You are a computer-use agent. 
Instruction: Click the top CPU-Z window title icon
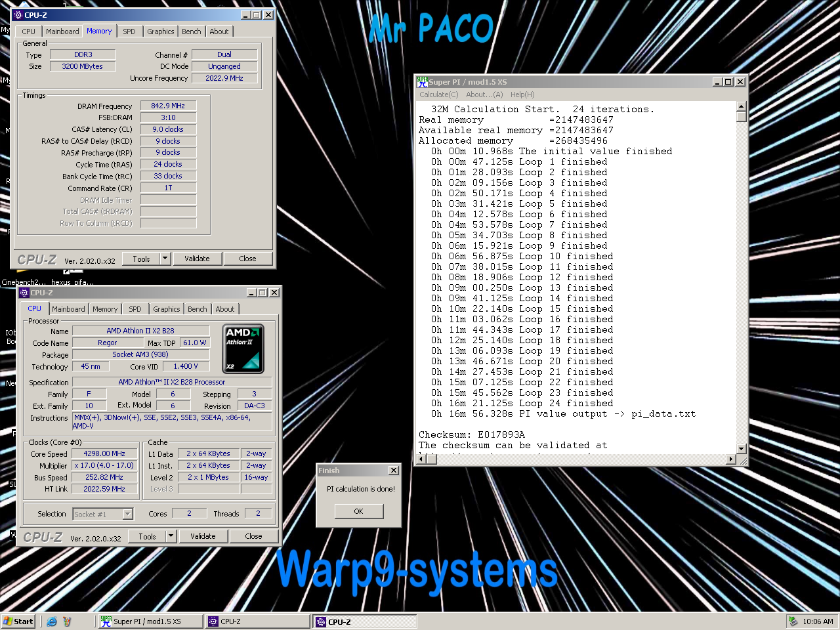(x=18, y=15)
